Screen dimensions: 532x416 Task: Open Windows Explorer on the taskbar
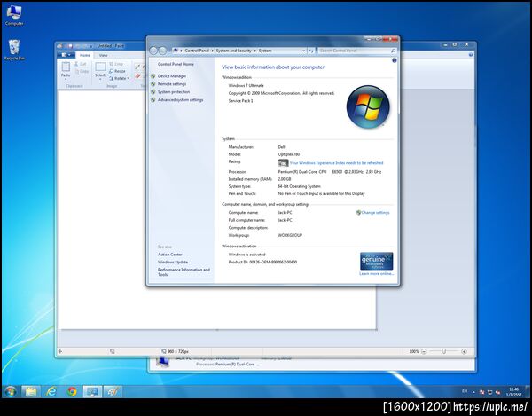[31, 391]
